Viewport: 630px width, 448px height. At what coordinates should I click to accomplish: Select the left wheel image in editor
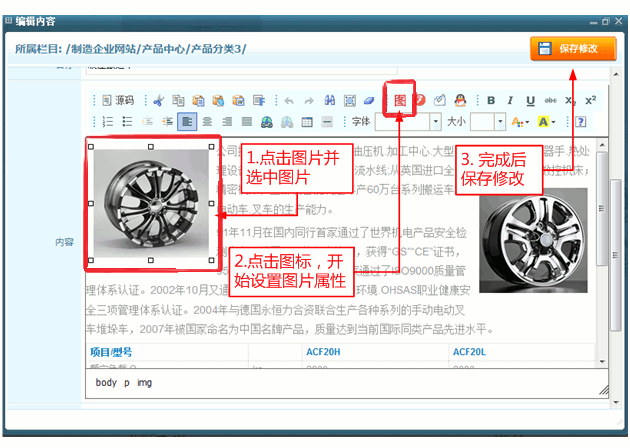click(150, 203)
